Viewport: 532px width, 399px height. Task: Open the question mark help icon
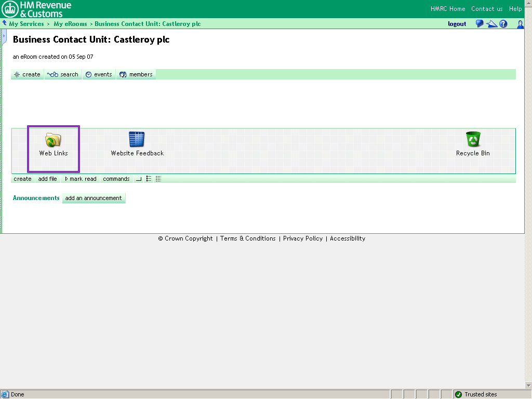(503, 23)
